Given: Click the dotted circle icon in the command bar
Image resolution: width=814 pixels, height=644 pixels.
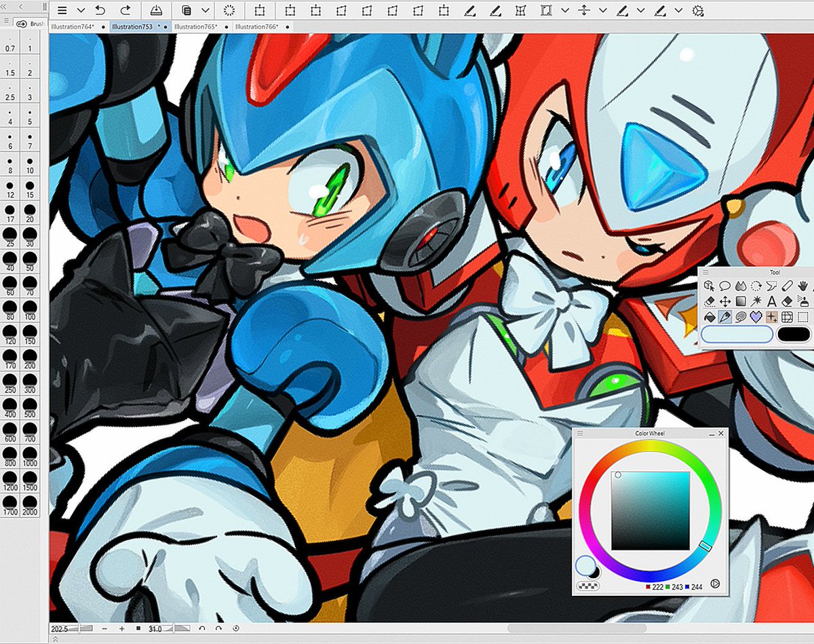Looking at the screenshot, I should (229, 10).
